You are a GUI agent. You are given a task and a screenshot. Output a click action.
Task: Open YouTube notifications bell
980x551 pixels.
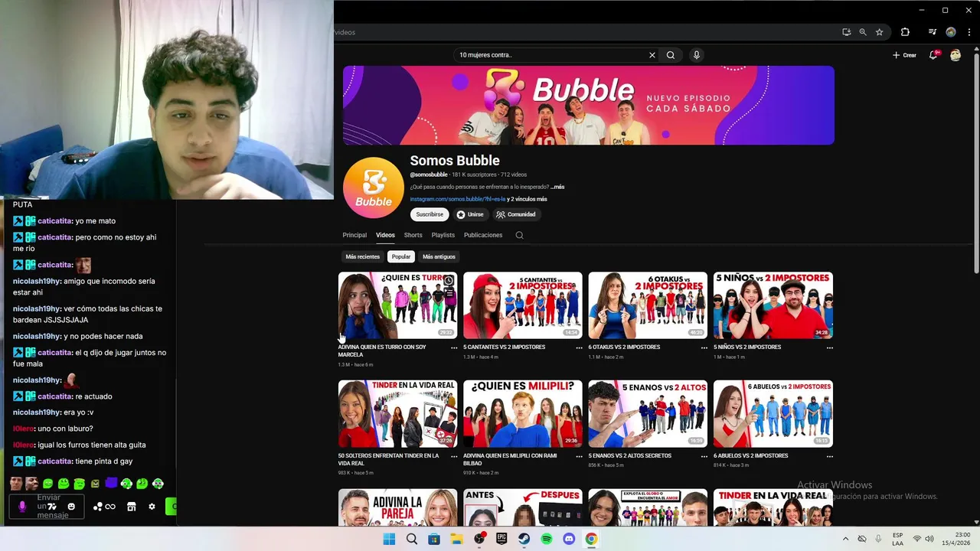(x=933, y=55)
